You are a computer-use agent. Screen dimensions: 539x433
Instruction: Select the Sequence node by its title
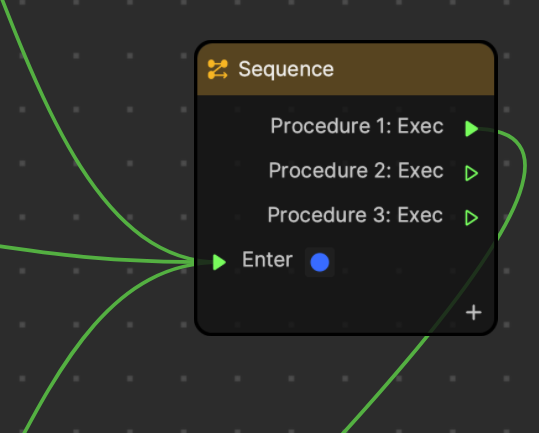pyautogui.click(x=286, y=69)
